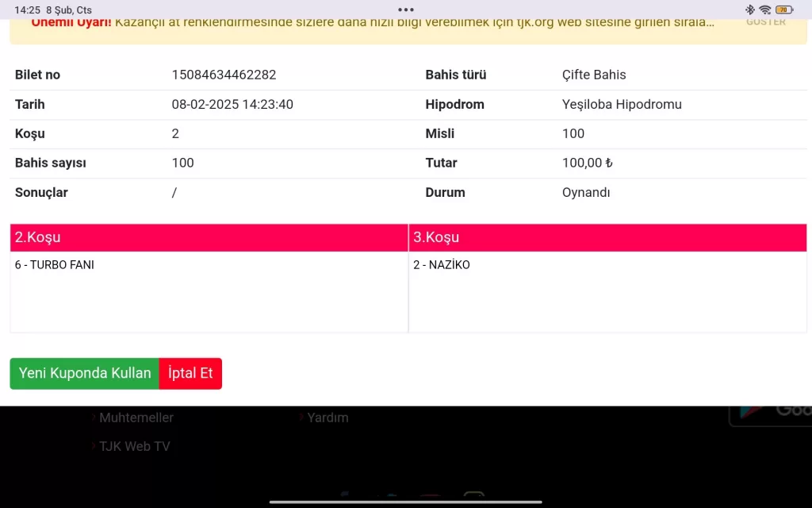This screenshot has width=812, height=508.
Task: Select the 2.Koşu race header
Action: click(x=209, y=237)
